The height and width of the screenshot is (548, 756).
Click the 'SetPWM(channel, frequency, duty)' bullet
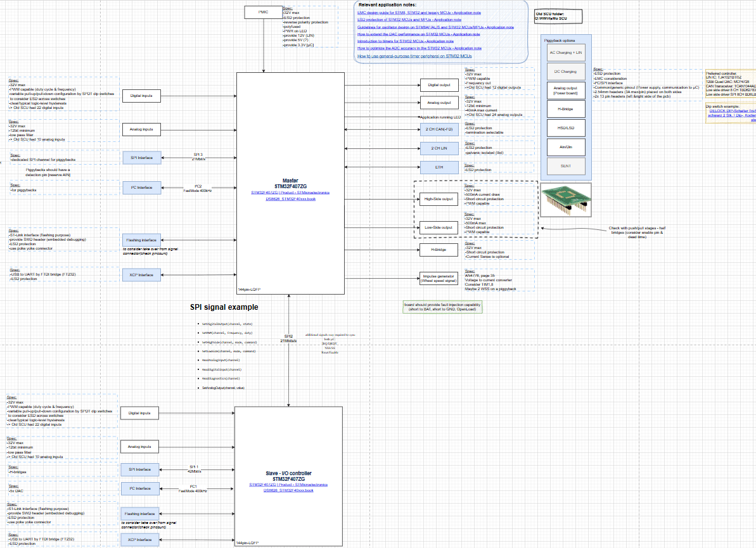pos(227,333)
